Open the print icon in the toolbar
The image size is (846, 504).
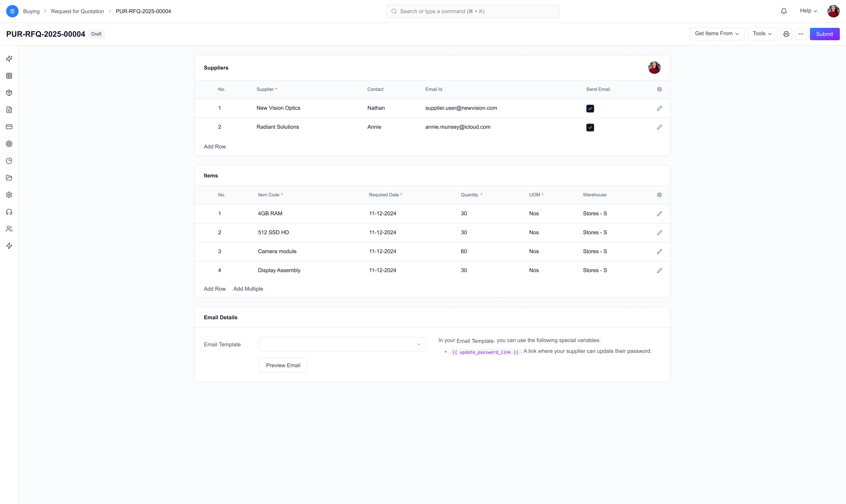coord(786,34)
